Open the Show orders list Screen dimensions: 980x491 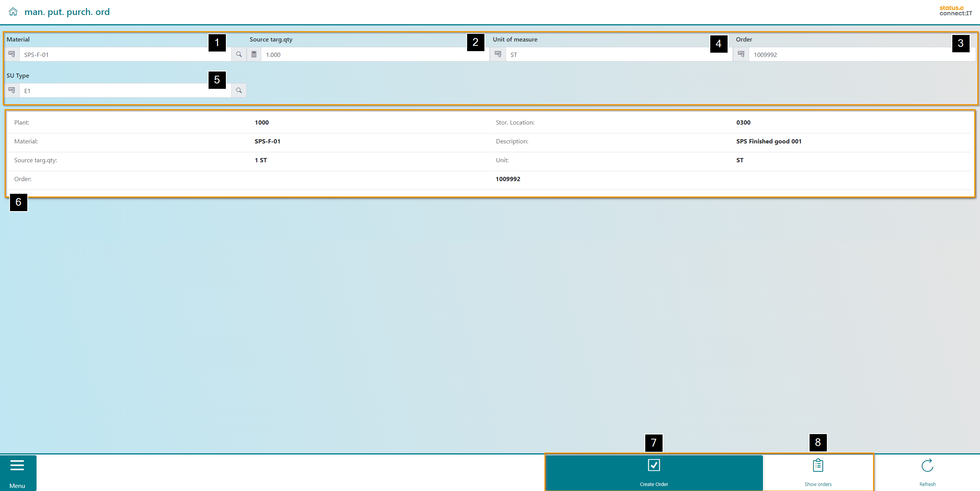tap(818, 473)
